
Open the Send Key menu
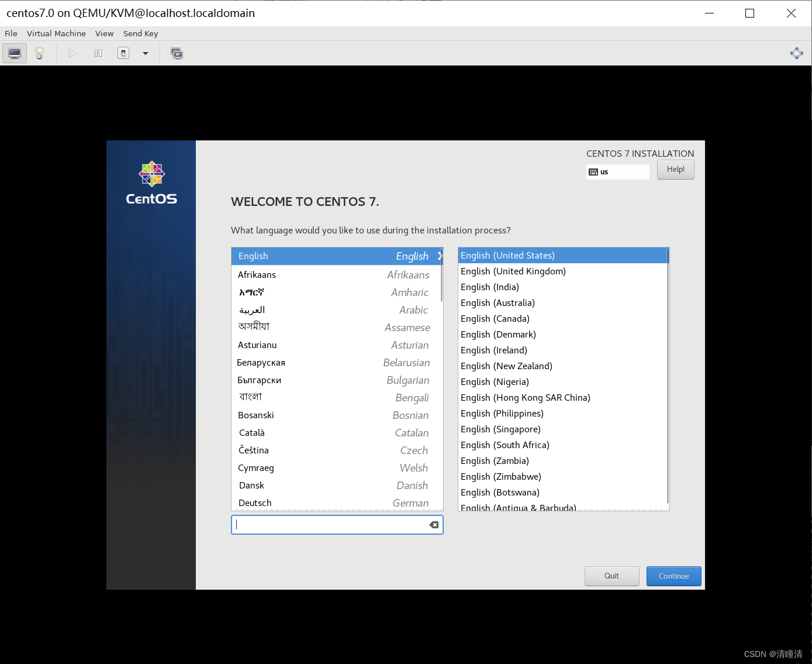pyautogui.click(x=141, y=33)
